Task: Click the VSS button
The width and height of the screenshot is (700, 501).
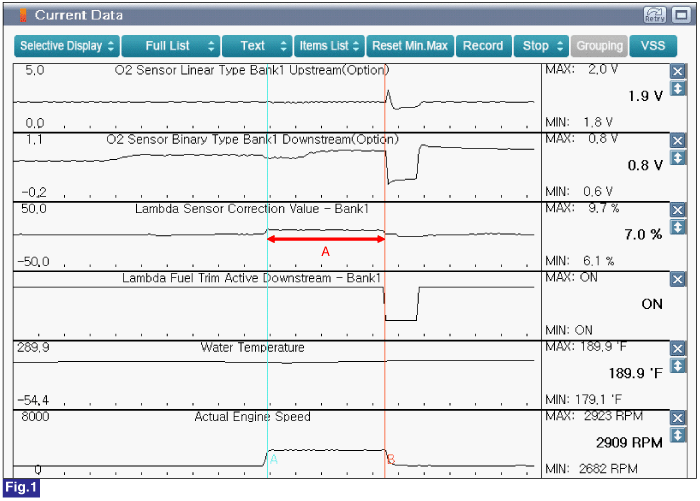Action: click(x=653, y=46)
